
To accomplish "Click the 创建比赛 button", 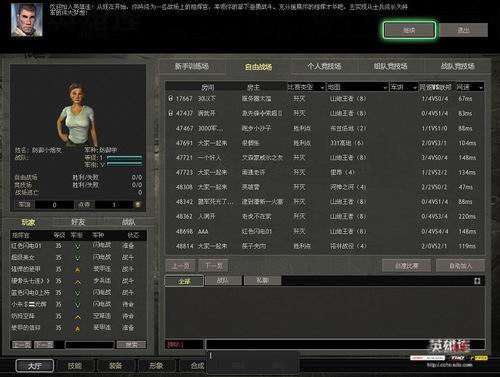I will pos(406,266).
